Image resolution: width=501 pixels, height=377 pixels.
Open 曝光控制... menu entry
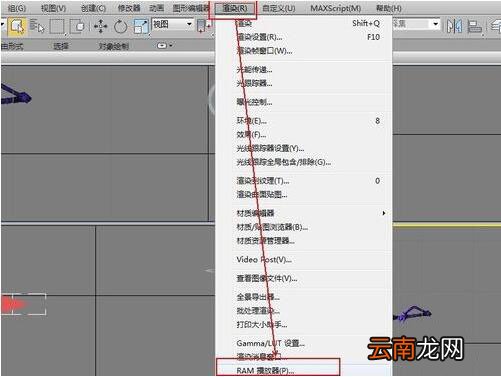pos(304,102)
